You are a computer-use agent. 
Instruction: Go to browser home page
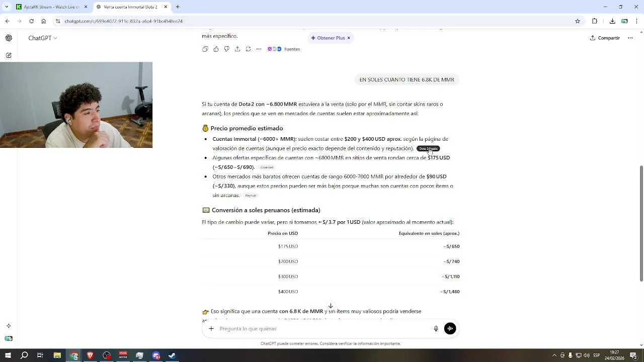coord(43,21)
